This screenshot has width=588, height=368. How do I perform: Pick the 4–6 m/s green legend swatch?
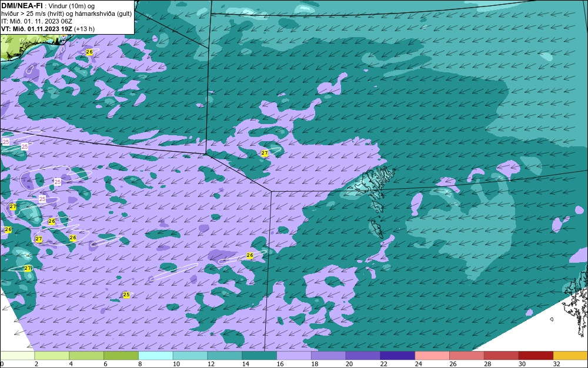coord(86,356)
